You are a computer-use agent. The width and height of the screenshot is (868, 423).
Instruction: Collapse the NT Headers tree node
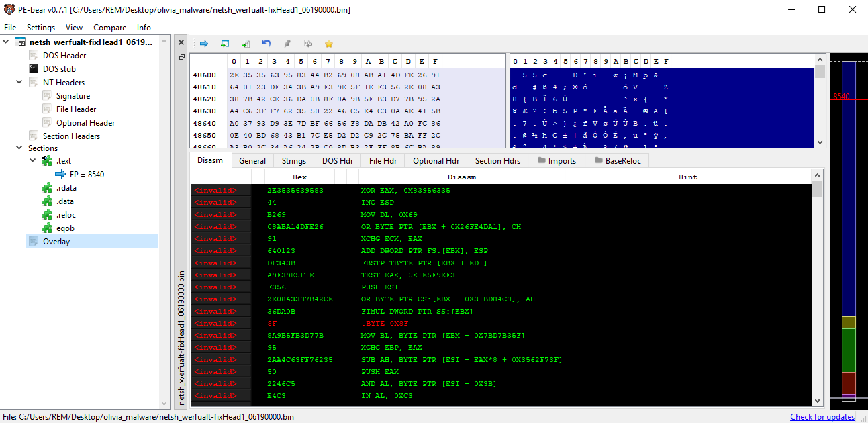click(x=19, y=82)
